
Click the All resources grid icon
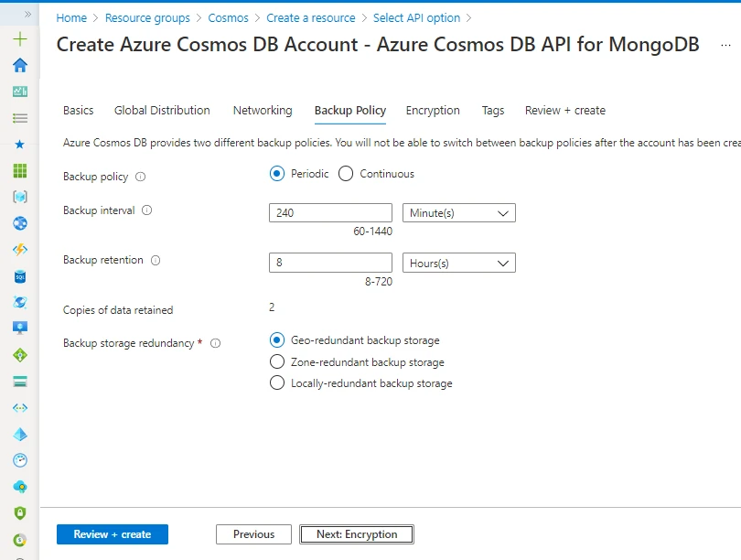click(x=20, y=169)
